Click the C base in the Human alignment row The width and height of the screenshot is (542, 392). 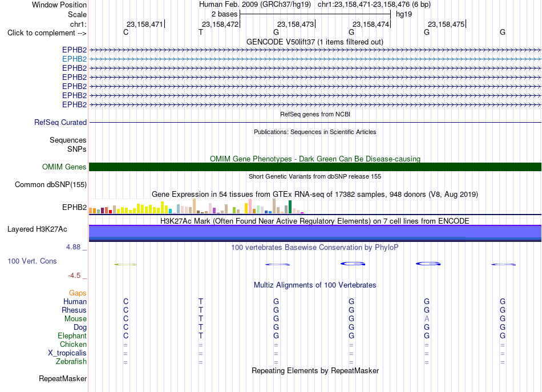(126, 301)
